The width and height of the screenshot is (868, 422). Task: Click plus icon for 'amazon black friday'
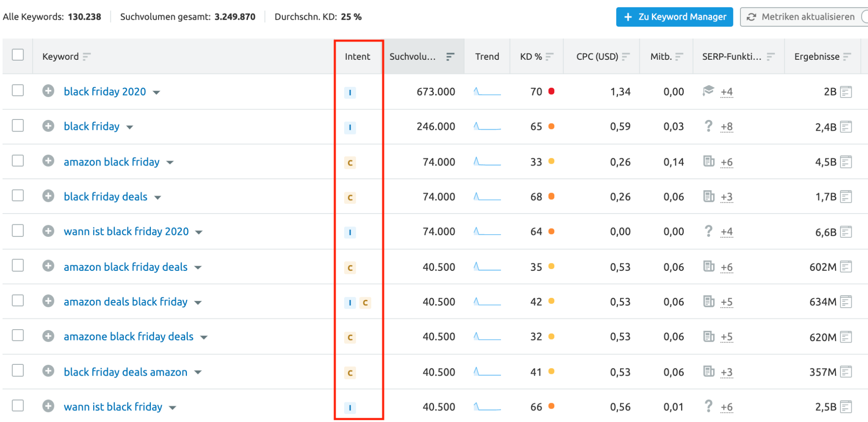tap(48, 161)
